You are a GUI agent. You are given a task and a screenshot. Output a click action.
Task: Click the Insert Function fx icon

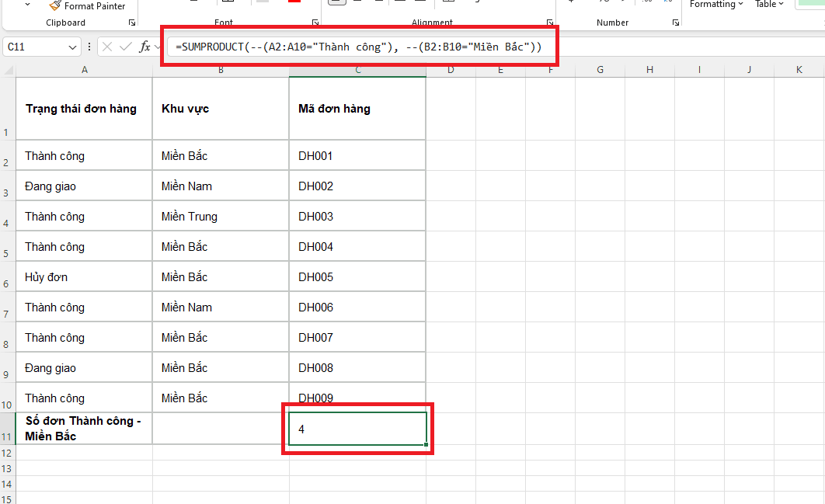(x=144, y=47)
